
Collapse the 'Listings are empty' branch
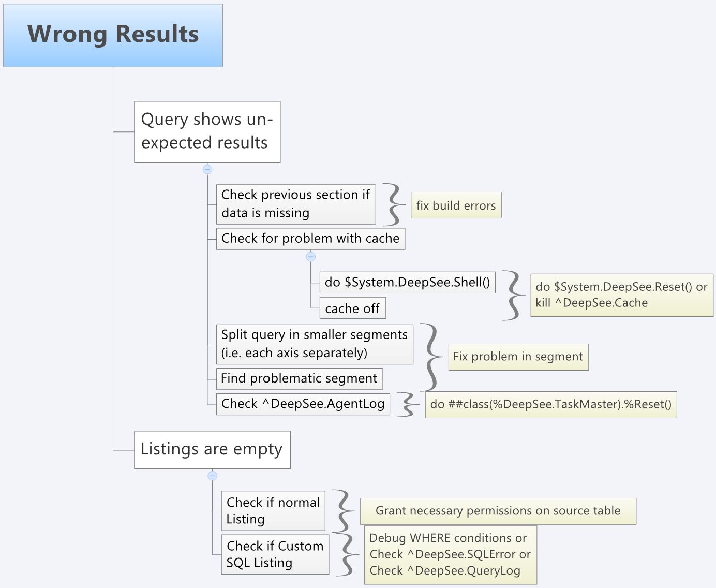pos(212,476)
